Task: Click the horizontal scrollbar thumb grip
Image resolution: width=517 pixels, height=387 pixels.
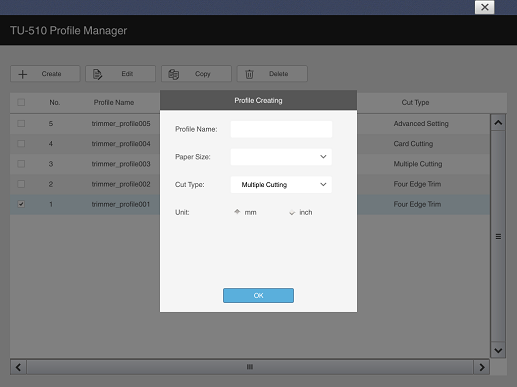Action: [x=250, y=367]
